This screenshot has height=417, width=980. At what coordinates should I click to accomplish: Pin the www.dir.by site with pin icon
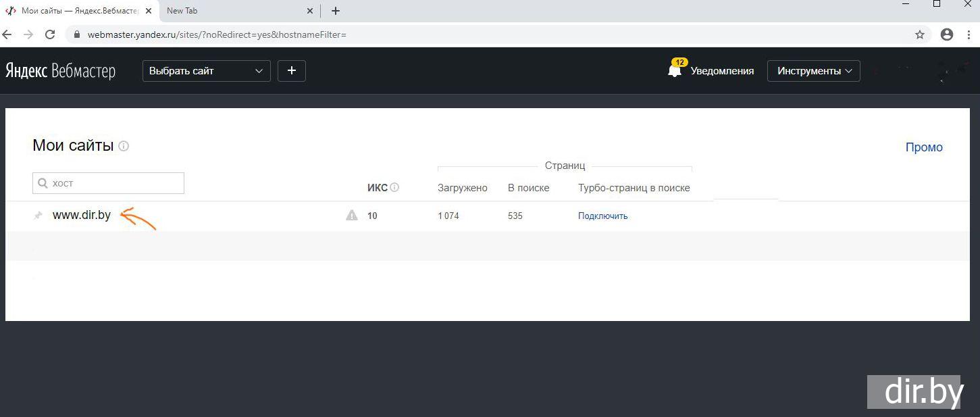point(38,216)
